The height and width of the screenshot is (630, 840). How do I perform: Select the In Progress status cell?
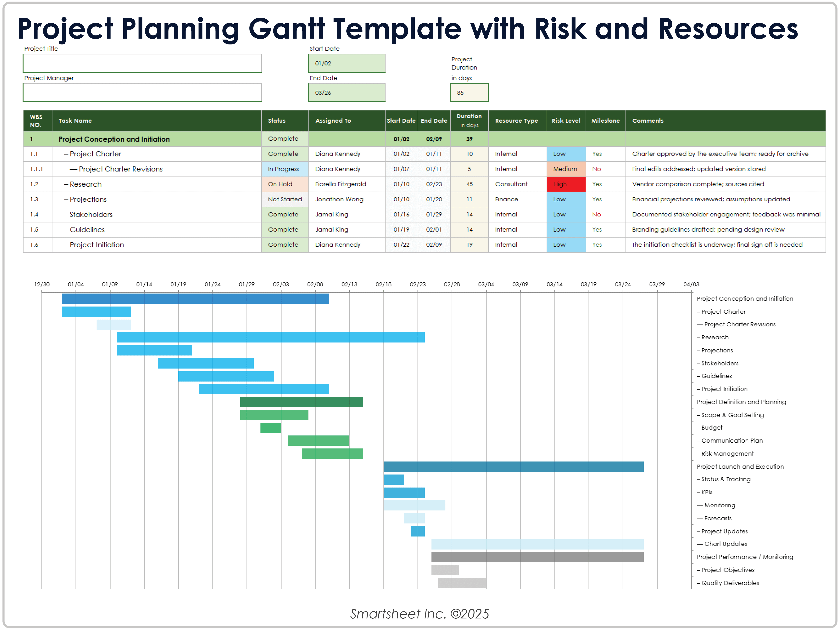click(284, 169)
